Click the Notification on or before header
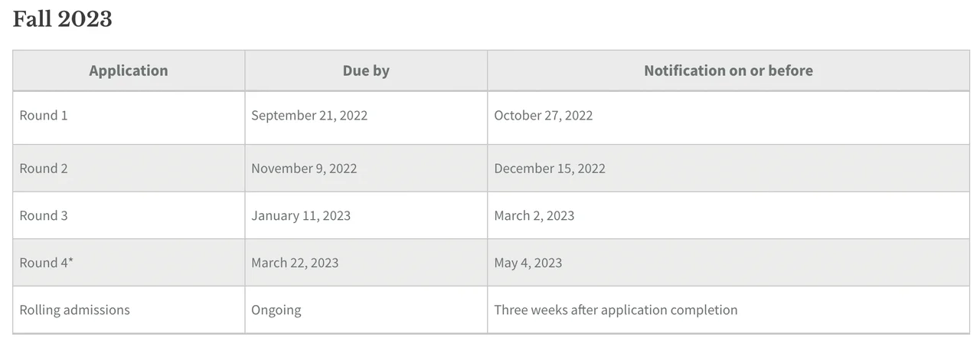 pos(728,70)
